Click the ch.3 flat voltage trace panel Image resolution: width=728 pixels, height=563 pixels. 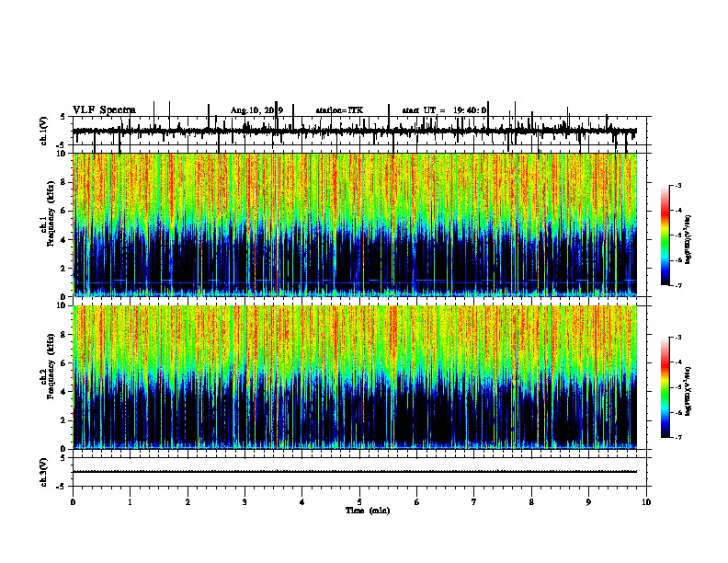[x=359, y=472]
